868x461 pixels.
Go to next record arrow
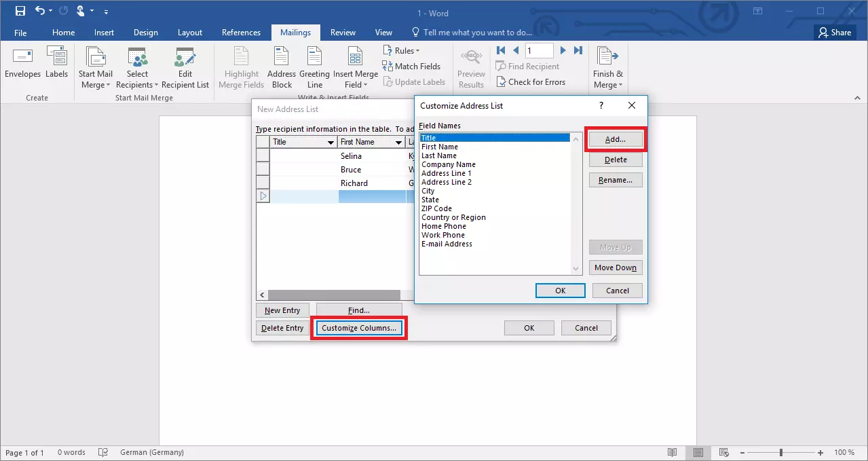pyautogui.click(x=563, y=50)
